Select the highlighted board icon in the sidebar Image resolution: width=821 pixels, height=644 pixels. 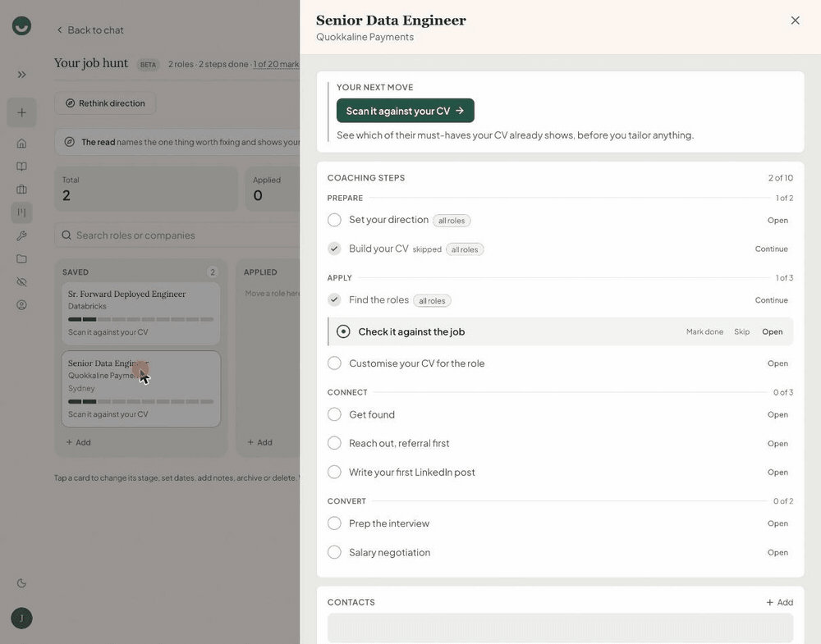click(21, 212)
